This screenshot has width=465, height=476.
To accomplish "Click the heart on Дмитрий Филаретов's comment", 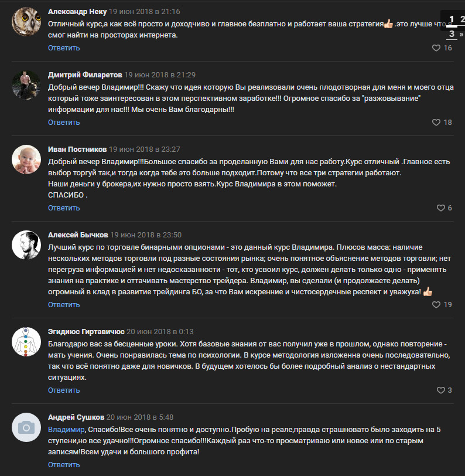I will [436, 123].
